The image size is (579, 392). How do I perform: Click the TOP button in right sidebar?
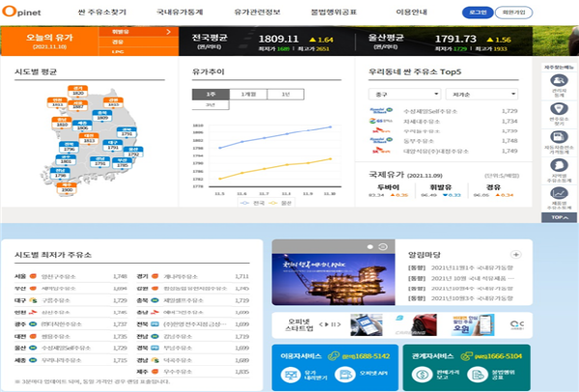pyautogui.click(x=559, y=217)
